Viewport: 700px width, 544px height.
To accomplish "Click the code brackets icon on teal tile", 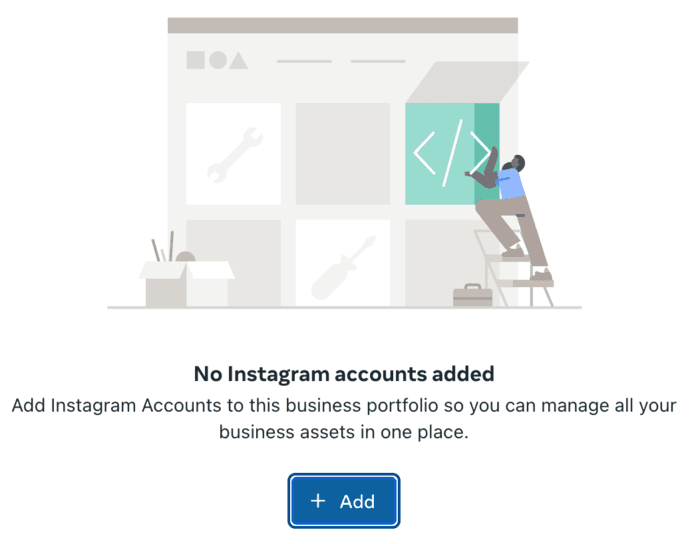I will pyautogui.click(x=451, y=153).
